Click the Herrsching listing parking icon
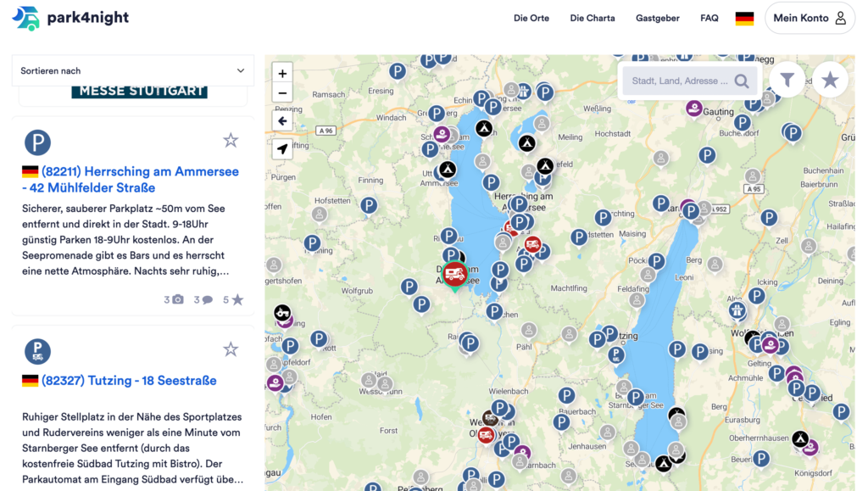This screenshot has width=868, height=491. pyautogui.click(x=37, y=142)
